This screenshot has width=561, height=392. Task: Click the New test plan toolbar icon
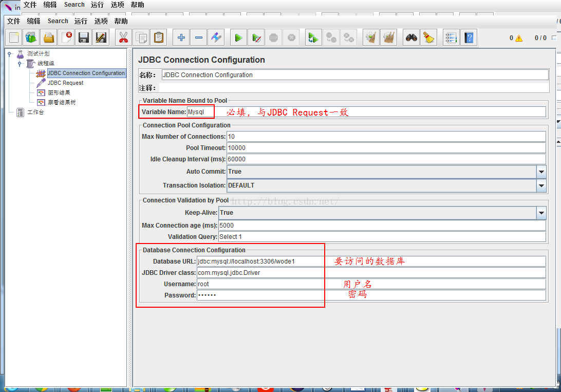[x=14, y=37]
